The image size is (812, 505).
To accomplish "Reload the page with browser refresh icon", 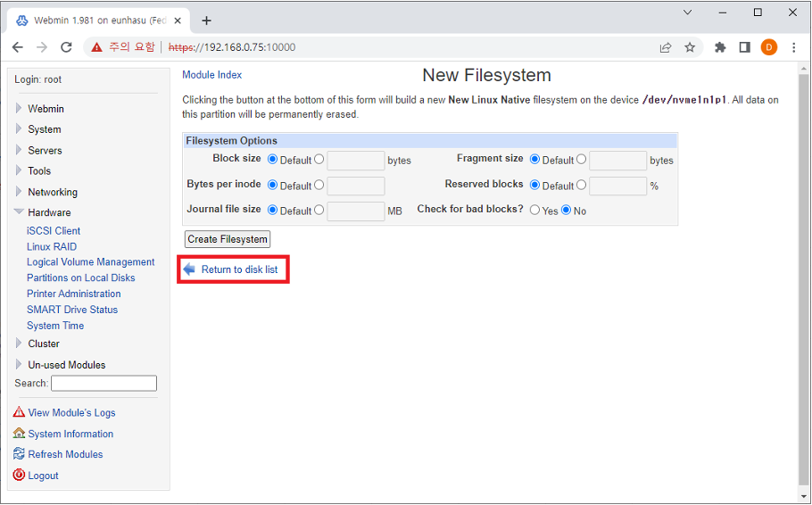I will coord(66,47).
